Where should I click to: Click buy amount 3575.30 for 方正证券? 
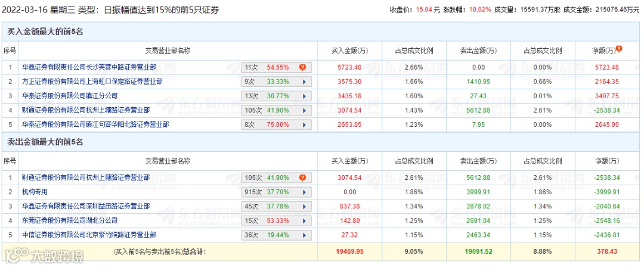[x=349, y=82]
